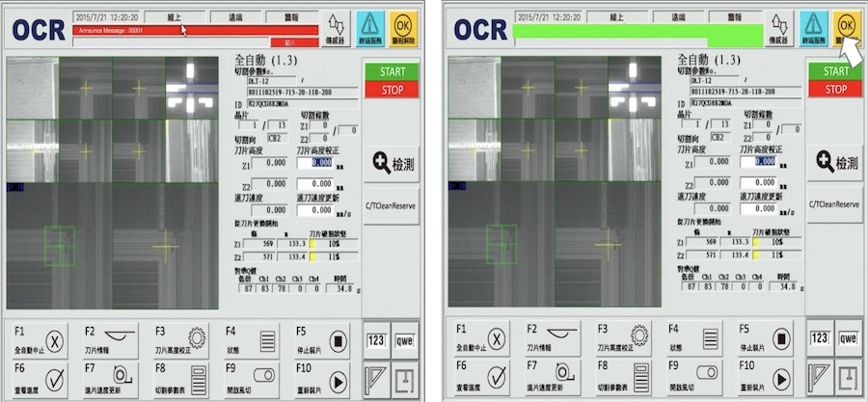Click 傳感器 arrows icon in left screen
Screen dimensions: 868x402
point(336,29)
